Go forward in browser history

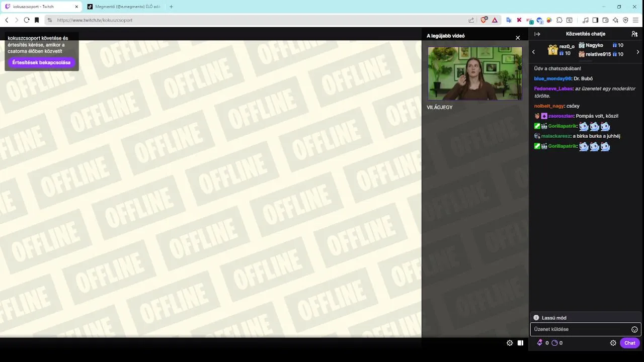(17, 20)
